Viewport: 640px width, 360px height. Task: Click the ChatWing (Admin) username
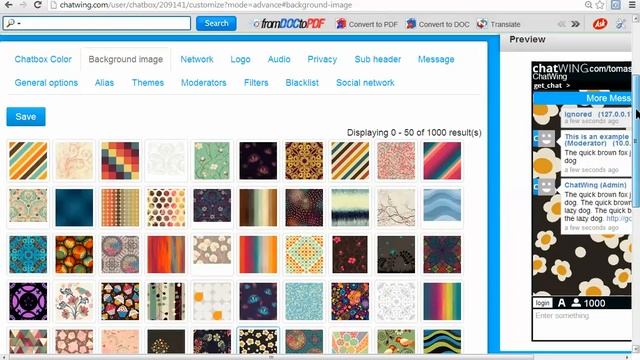coord(595,185)
